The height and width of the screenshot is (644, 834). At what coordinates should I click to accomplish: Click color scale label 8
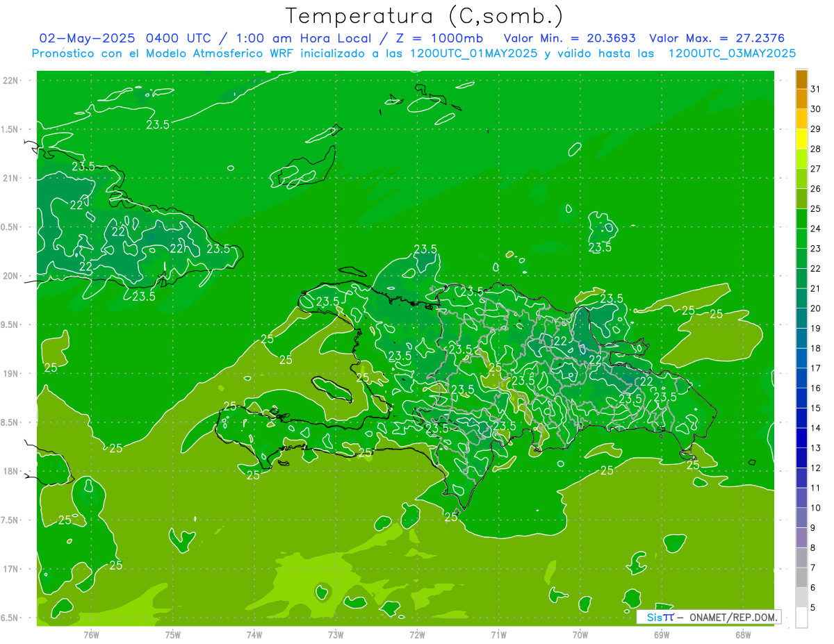[812, 547]
